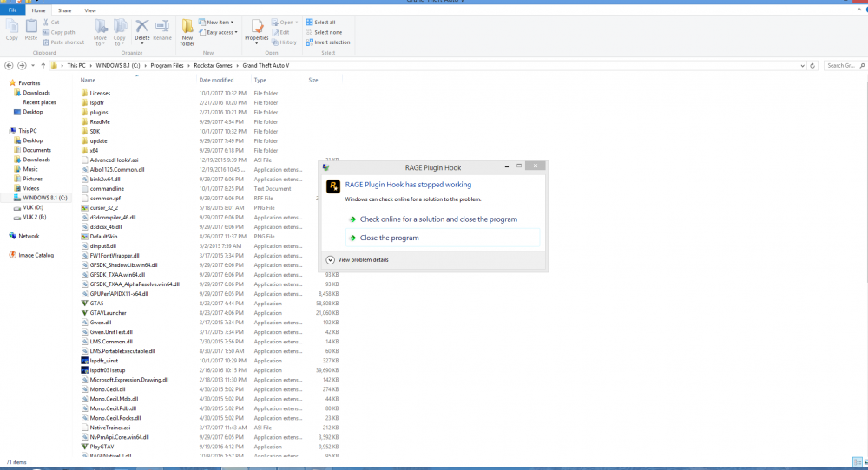Click the Open ribbon button
868x470 pixels.
(285, 23)
